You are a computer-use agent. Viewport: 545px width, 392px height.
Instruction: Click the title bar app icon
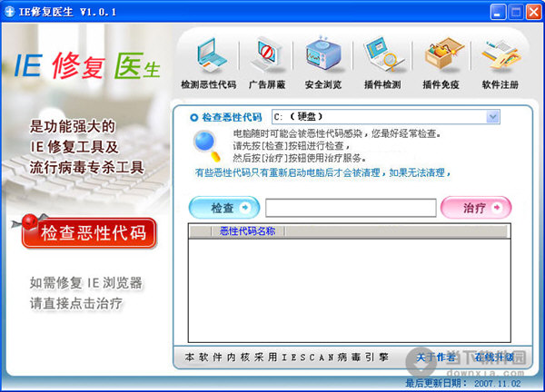(9, 12)
